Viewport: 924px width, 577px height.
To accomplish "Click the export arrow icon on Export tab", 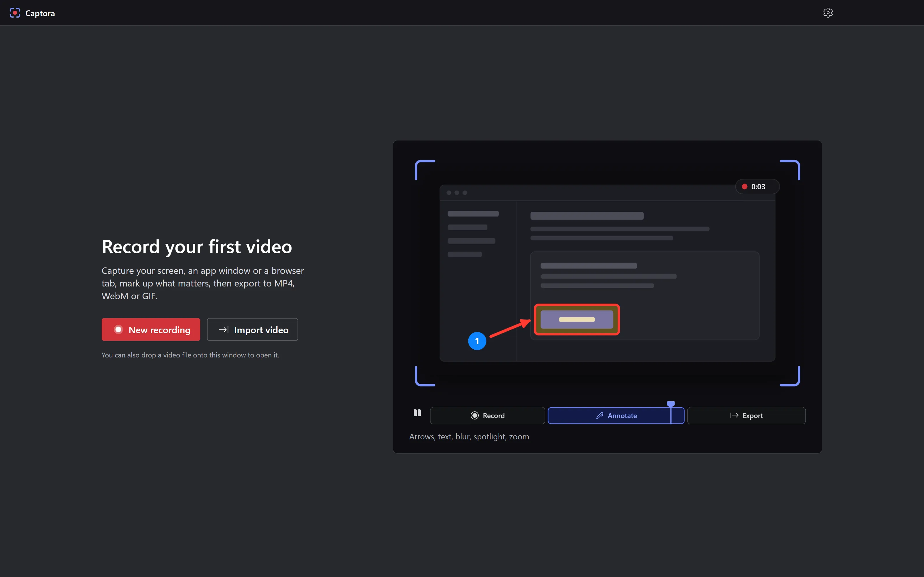I will [734, 415].
